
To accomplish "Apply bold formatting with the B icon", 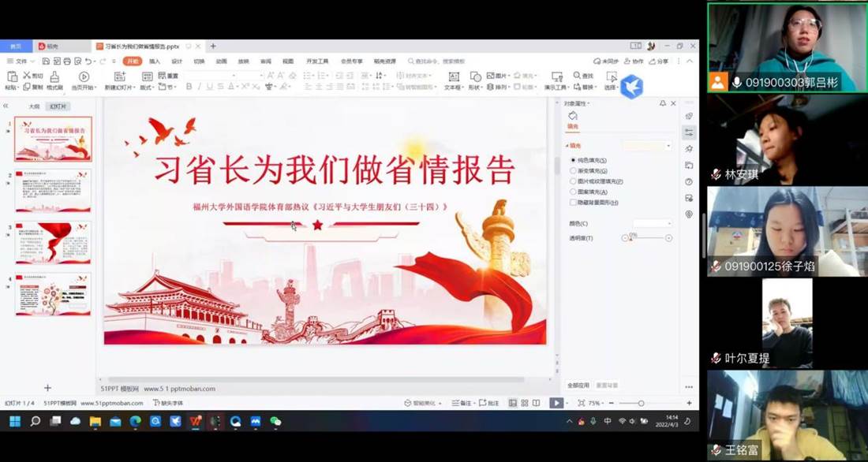I will click(189, 86).
